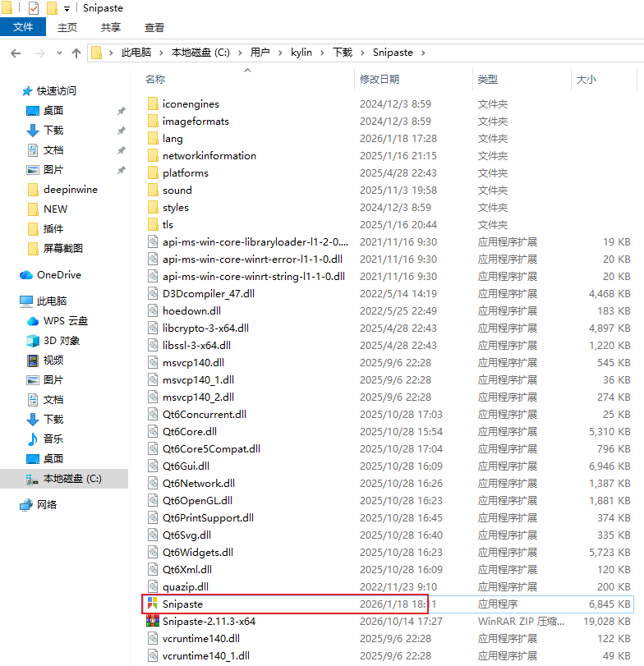Click pin icon beside 桌面

point(121,111)
